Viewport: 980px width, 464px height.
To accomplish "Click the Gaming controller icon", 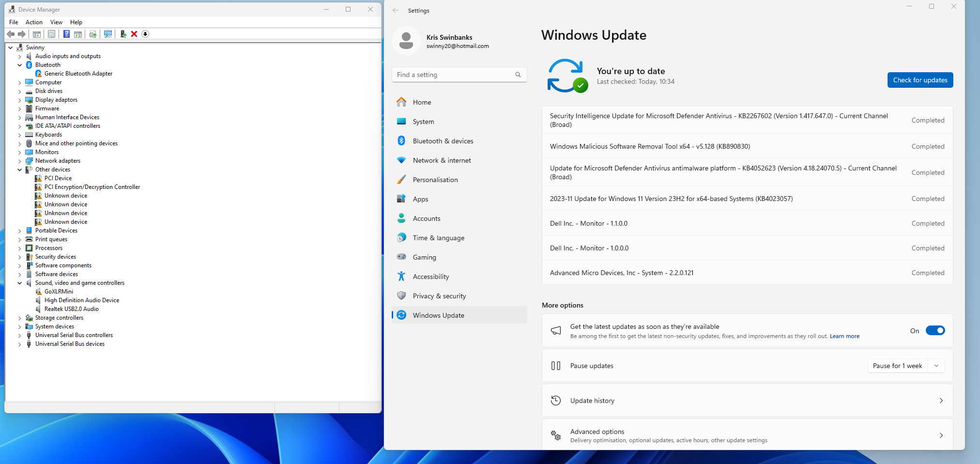I will (x=401, y=257).
